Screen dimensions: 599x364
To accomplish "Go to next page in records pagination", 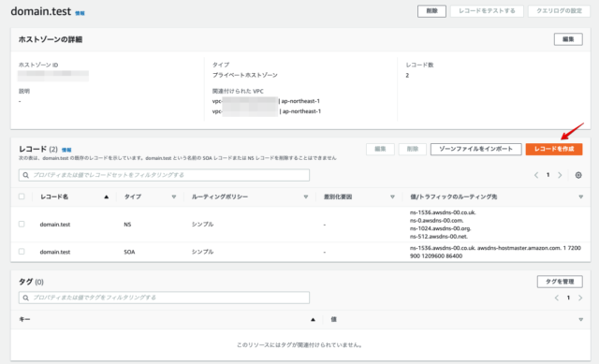I will (x=560, y=175).
